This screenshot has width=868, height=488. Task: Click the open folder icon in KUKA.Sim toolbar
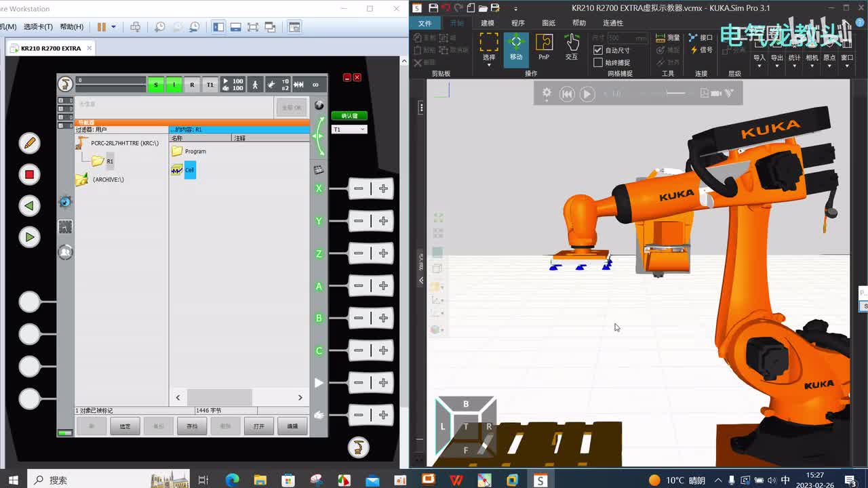click(483, 8)
